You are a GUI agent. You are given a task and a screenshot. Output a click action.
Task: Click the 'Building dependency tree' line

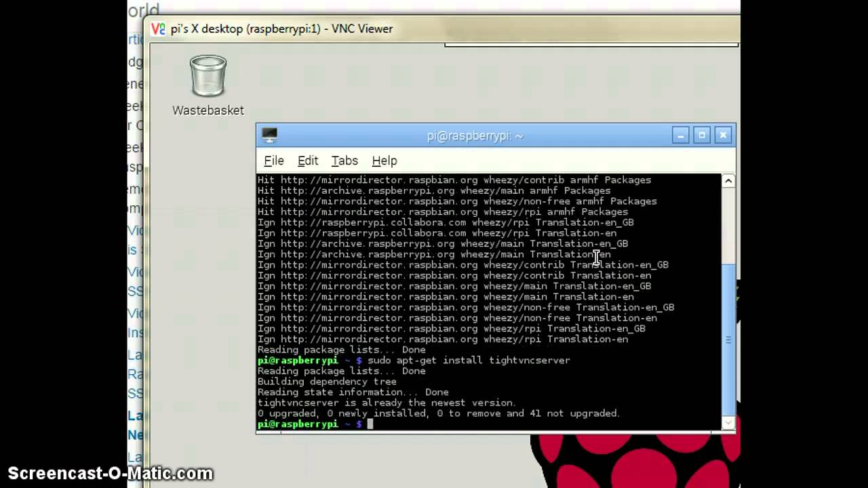(327, 382)
